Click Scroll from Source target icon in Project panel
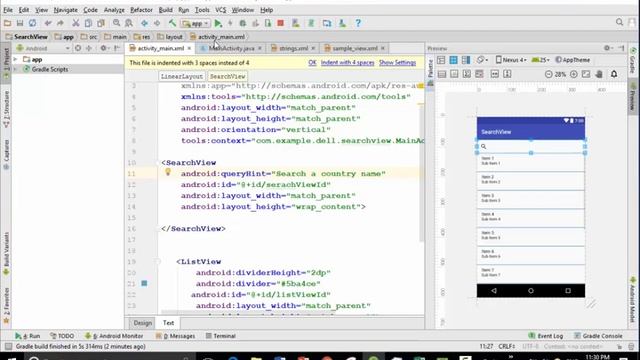This screenshot has width=640, height=360. pyautogui.click(x=78, y=48)
